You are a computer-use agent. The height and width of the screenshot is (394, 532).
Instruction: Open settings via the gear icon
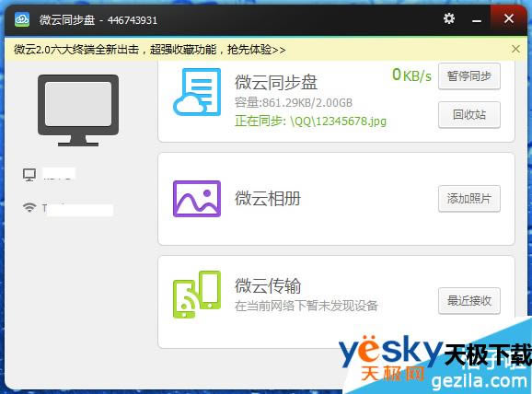(x=449, y=18)
